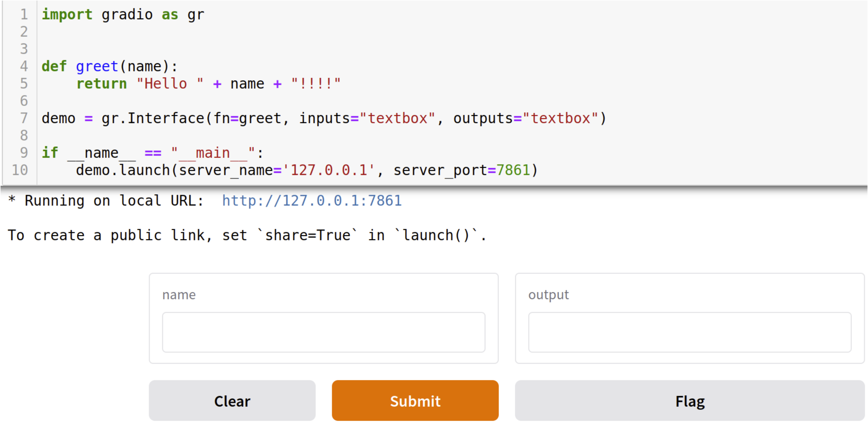Click the '127.0.0.1' server_name string in the code

tap(328, 170)
